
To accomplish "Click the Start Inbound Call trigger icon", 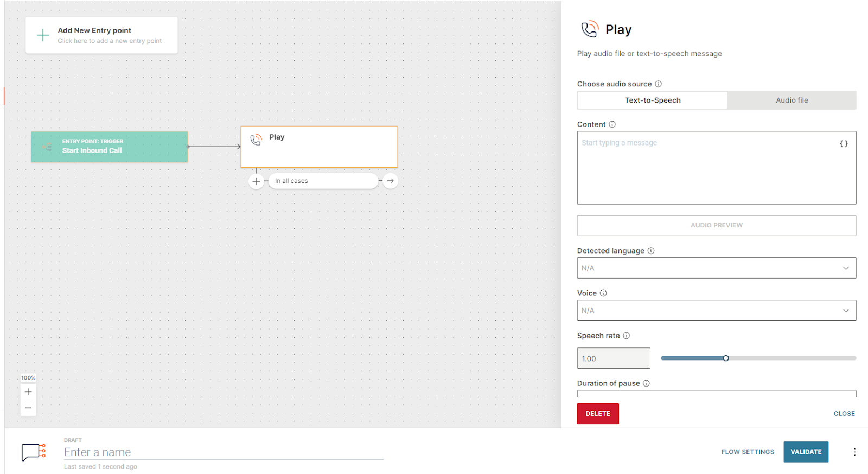I will point(47,147).
